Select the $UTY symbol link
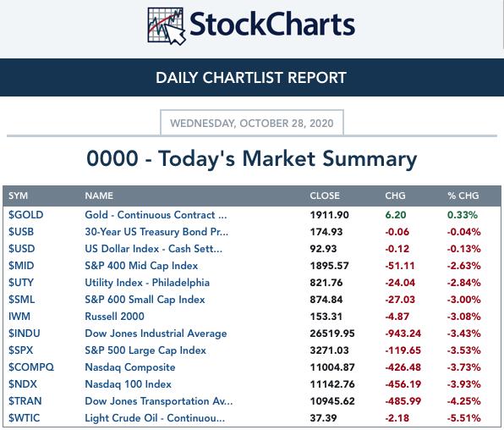The image size is (504, 430). pyautogui.click(x=21, y=283)
